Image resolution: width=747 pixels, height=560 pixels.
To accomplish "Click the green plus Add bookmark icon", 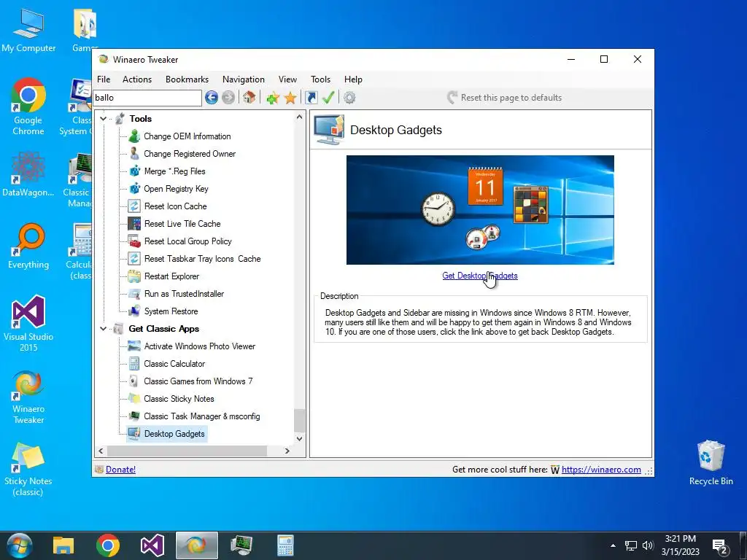I will click(273, 98).
